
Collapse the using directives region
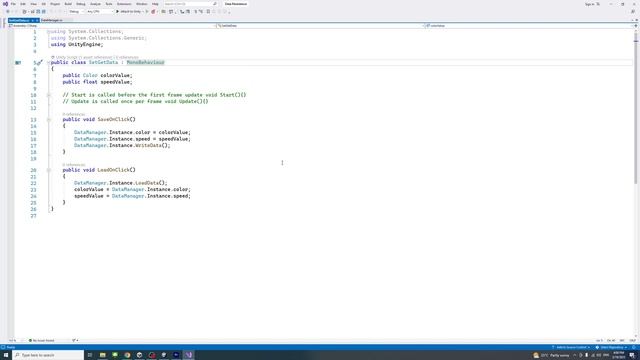[48, 31]
